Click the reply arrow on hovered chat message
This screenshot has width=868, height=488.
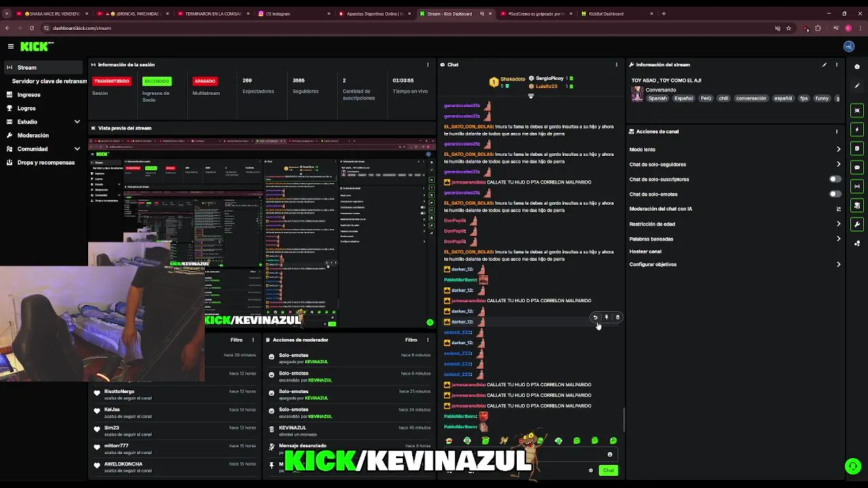595,317
